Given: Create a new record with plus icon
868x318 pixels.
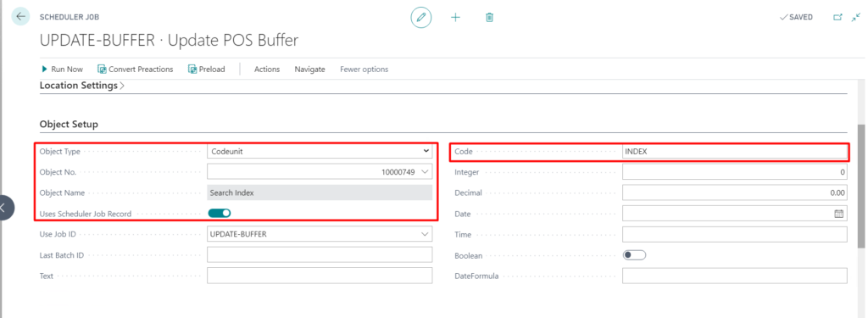Looking at the screenshot, I should point(455,18).
